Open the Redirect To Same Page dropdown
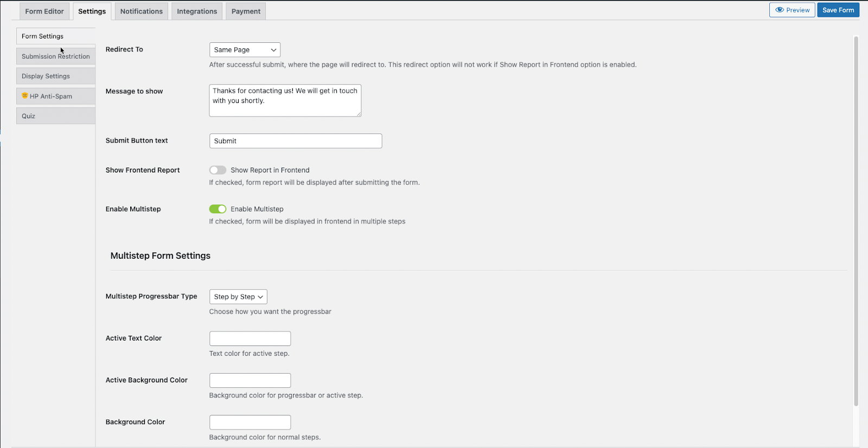 pos(245,50)
